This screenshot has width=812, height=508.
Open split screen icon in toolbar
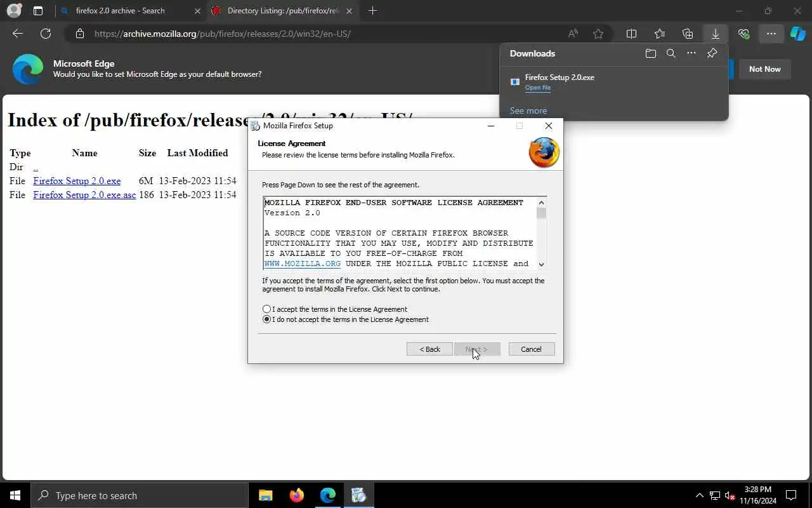point(631,34)
